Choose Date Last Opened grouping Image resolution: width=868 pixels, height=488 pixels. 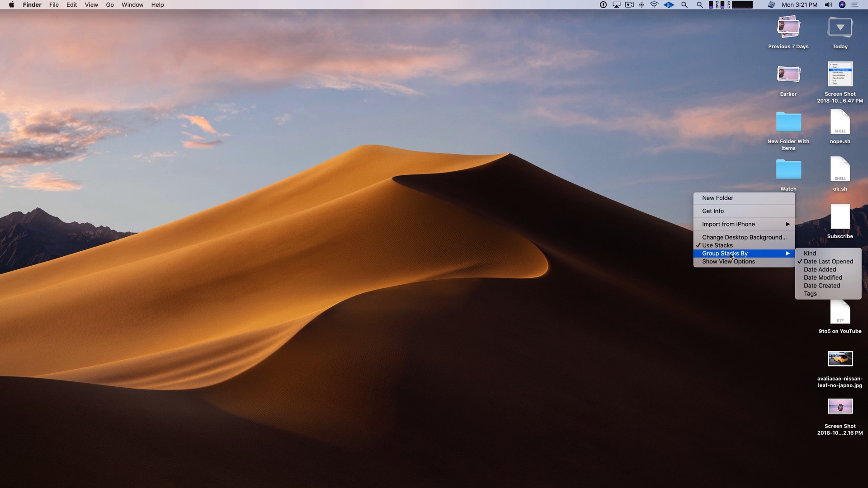click(828, 262)
